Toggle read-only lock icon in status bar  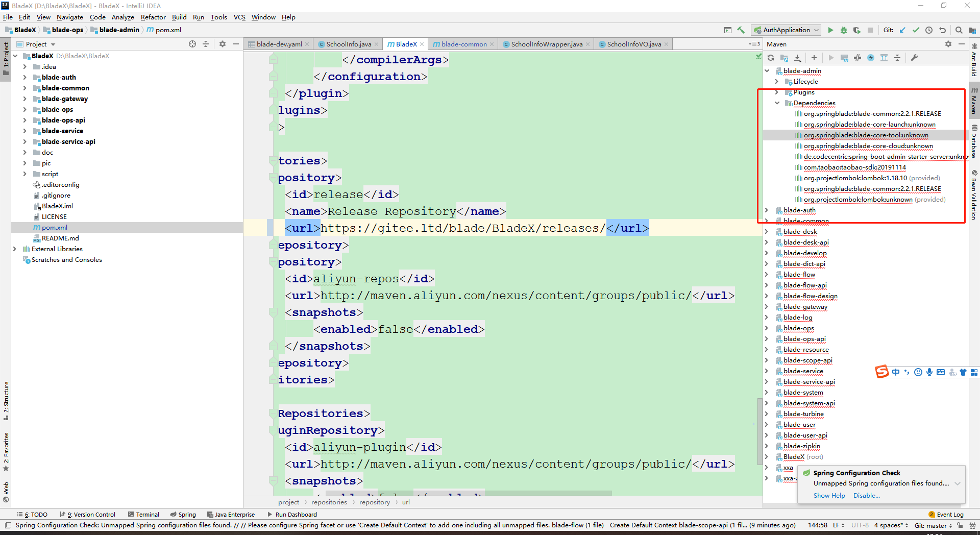960,525
